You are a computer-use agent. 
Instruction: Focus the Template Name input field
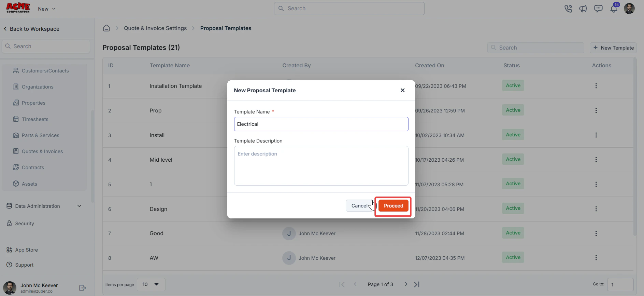click(321, 124)
